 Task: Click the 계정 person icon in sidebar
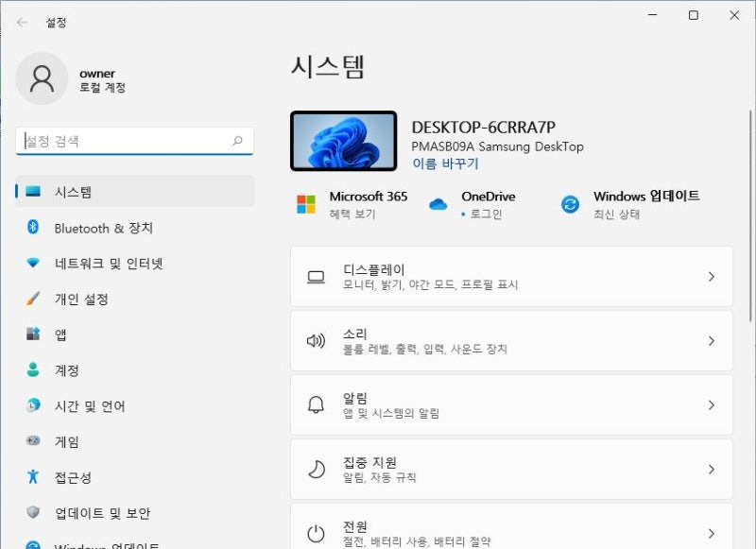click(x=33, y=369)
